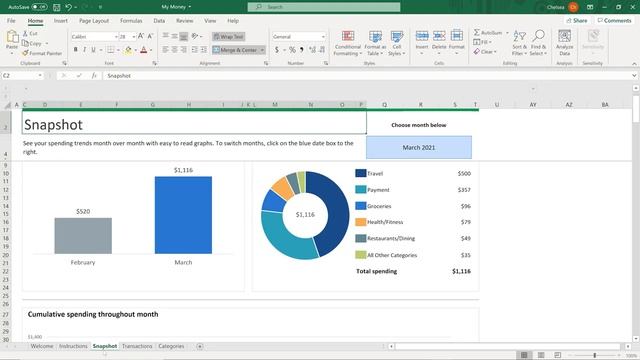Open Conditional Formatting menu

[x=348, y=43]
